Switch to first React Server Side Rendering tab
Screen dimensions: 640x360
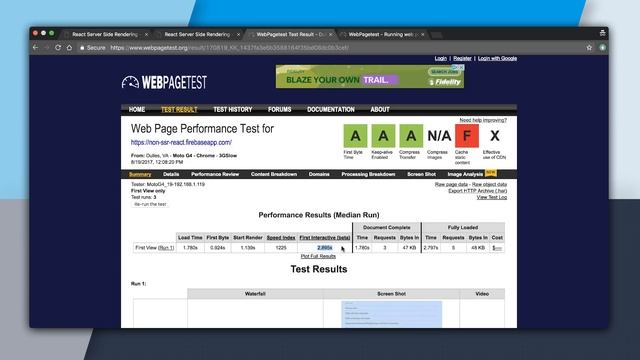pyautogui.click(x=105, y=35)
